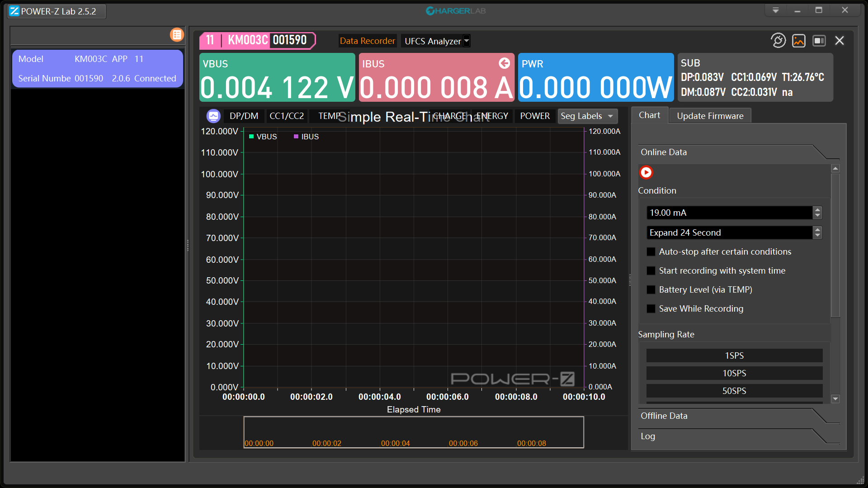Start recording with the red play button
Viewport: 868px width, 488px height.
pyautogui.click(x=646, y=172)
